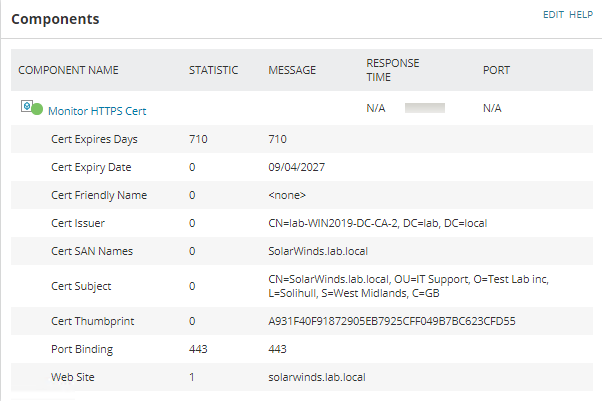The height and width of the screenshot is (401, 602).
Task: Open the Monitor HTTPS Cert link
Action: coord(97,111)
